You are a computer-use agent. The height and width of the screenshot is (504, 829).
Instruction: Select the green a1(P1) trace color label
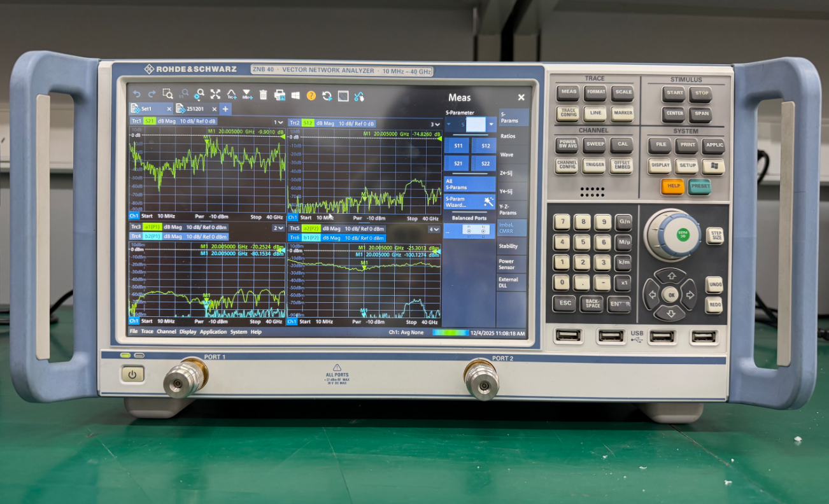[x=152, y=227]
